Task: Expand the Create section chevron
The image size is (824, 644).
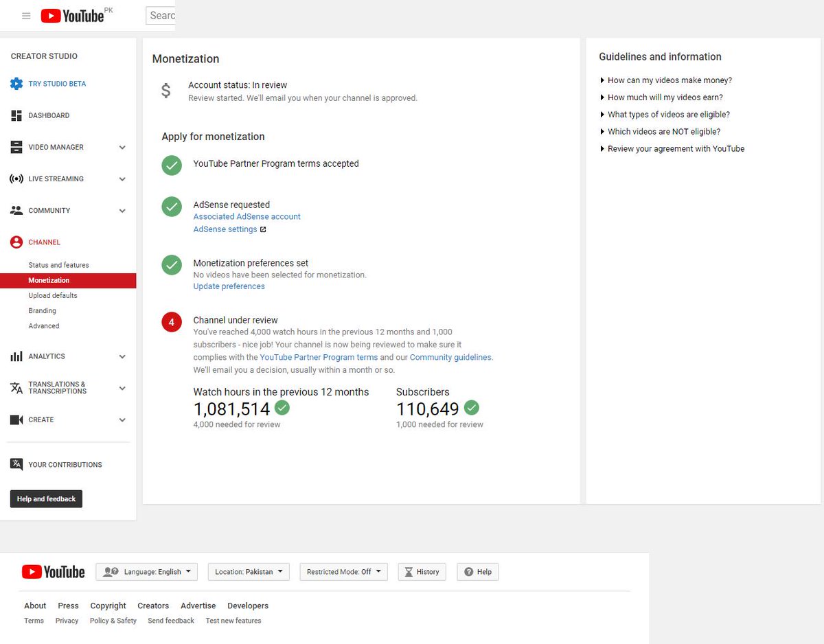Action: point(122,420)
